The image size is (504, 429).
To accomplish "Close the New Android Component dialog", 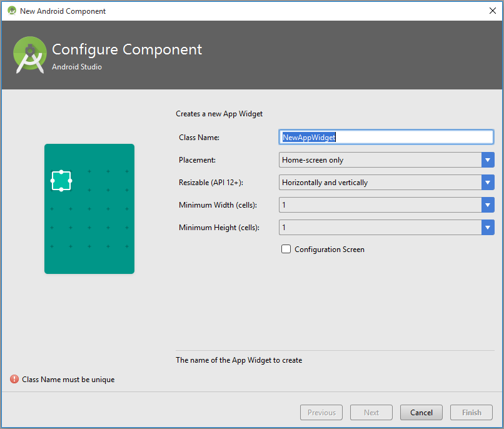I will pos(492,11).
